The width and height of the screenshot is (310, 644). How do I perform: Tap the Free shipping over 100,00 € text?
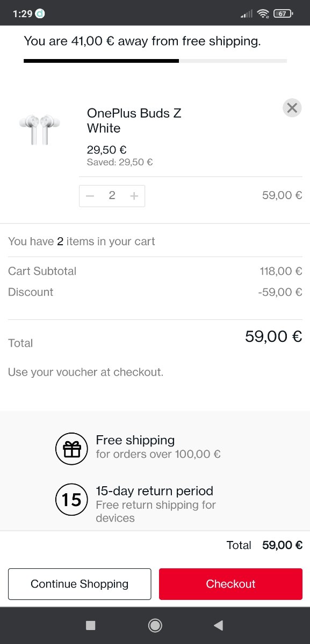(x=158, y=447)
